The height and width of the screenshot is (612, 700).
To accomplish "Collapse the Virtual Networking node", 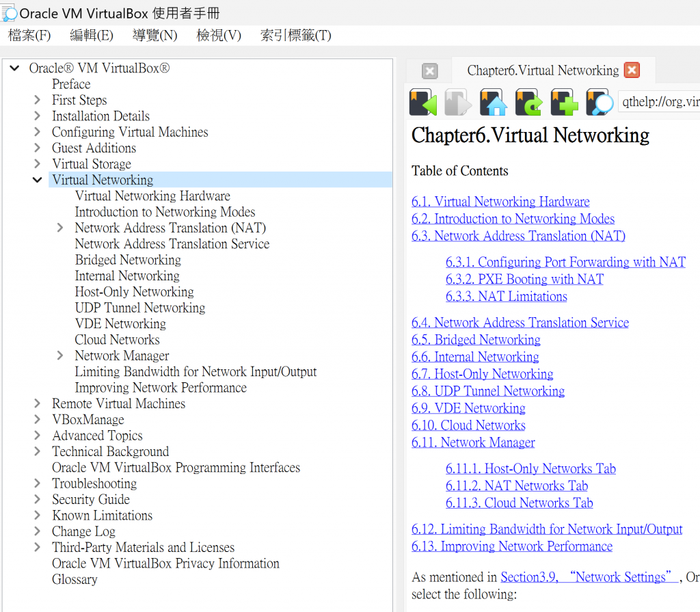I will click(38, 180).
